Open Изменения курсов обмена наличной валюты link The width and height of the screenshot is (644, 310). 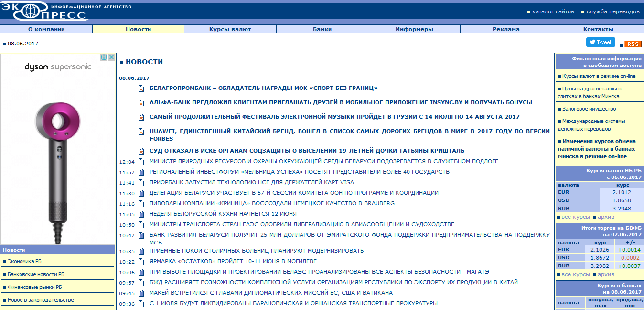597,149
